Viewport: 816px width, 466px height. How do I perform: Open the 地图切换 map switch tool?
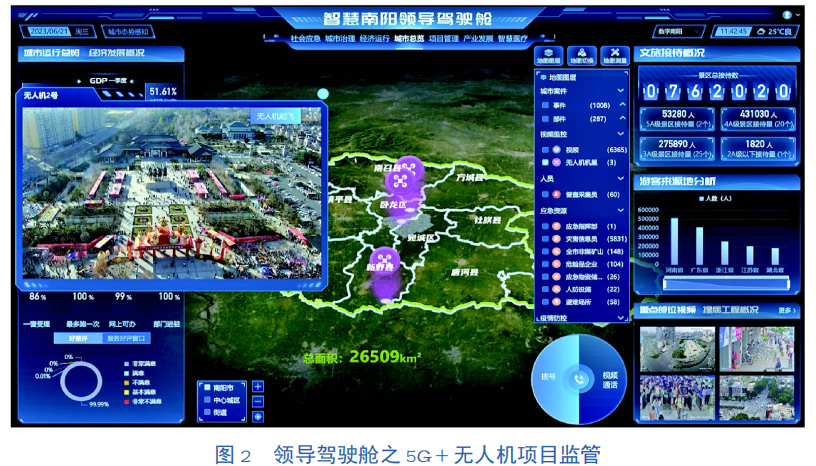coord(581,54)
